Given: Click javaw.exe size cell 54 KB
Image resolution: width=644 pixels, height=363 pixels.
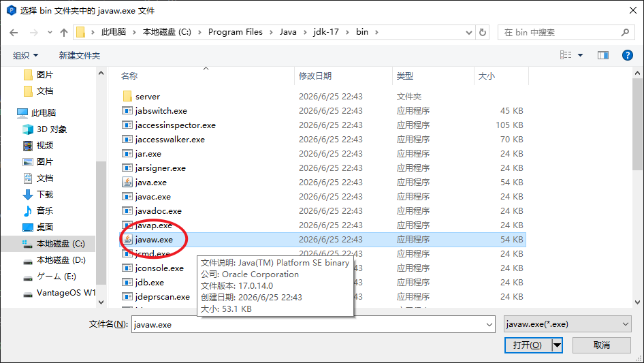Looking at the screenshot, I should click(x=511, y=240).
